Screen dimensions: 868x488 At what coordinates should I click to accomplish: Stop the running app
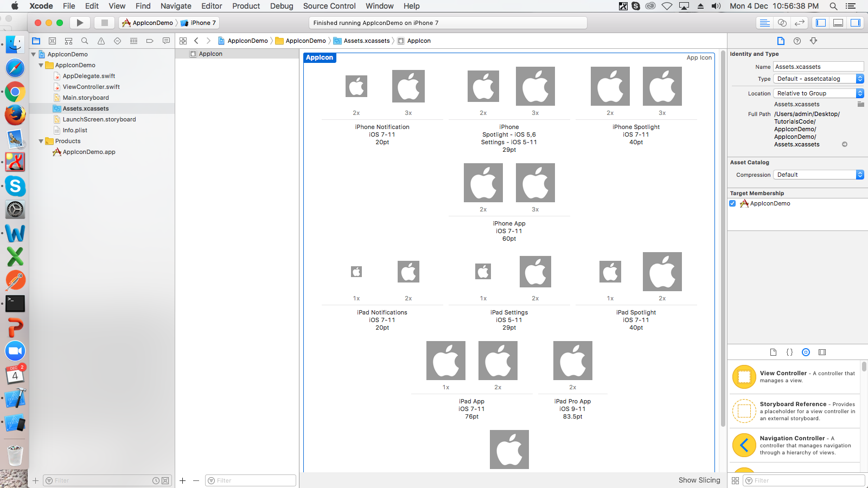[x=104, y=23]
